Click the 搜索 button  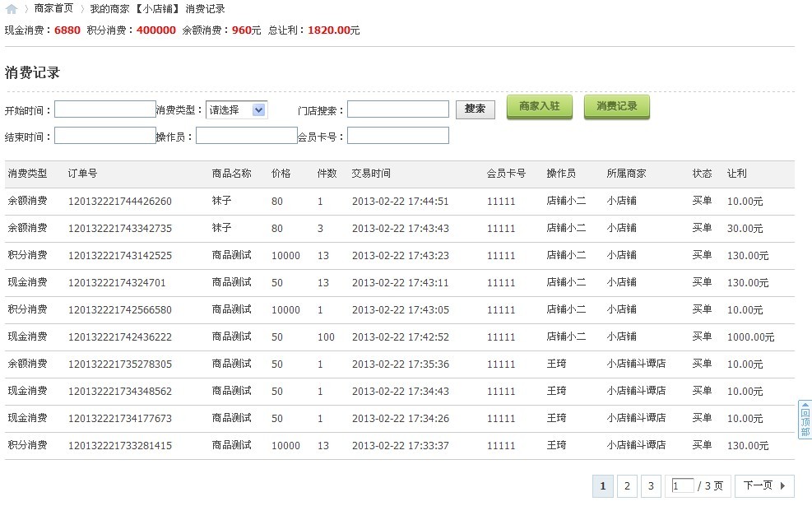pos(475,109)
